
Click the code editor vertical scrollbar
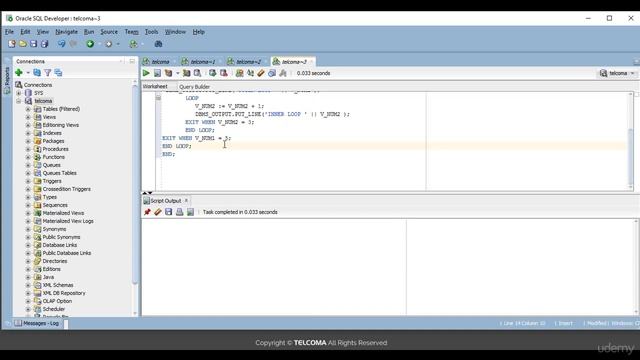click(631, 157)
